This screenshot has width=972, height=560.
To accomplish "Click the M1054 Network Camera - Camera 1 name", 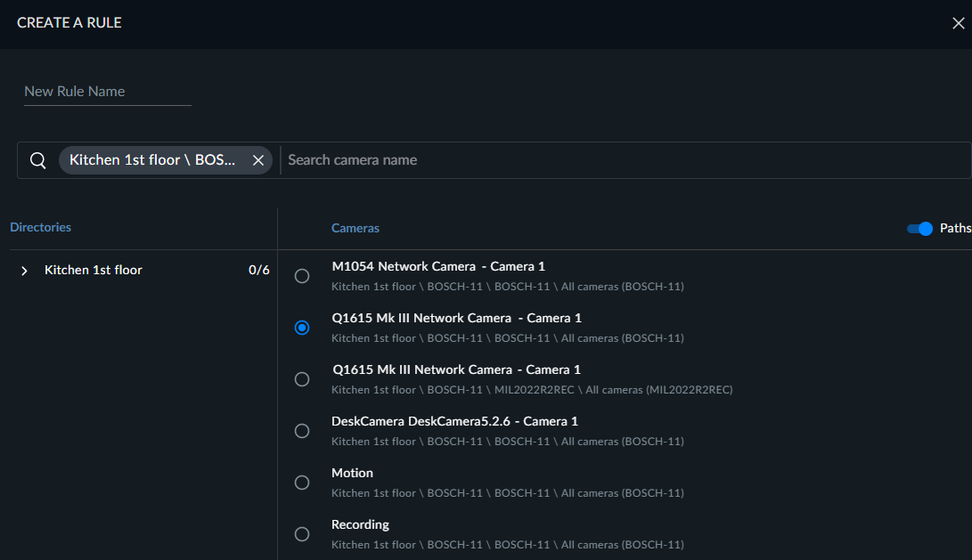I will click(438, 266).
